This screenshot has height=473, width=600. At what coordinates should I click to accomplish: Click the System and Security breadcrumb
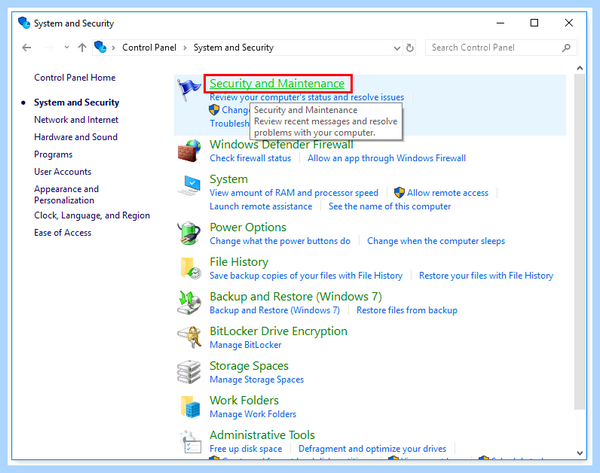233,47
